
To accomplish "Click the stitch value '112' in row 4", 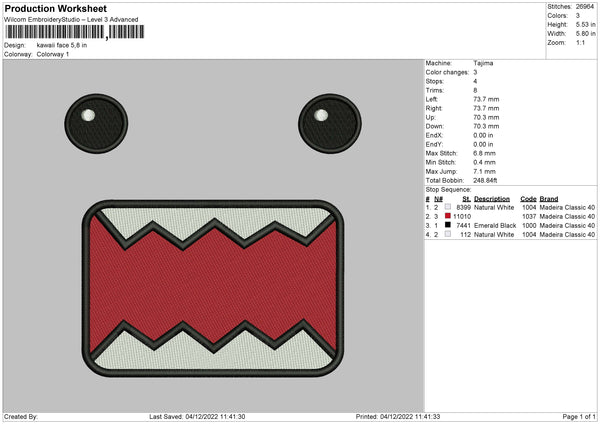I will 465,235.
